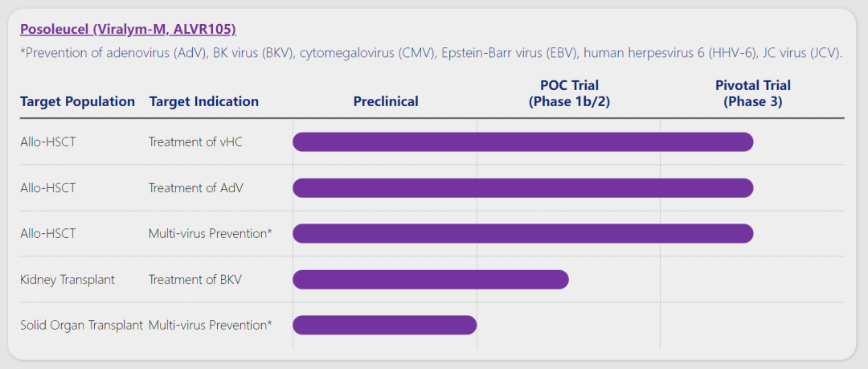Click the Kidney Transplant population label
868x369 pixels.
pyautogui.click(x=68, y=280)
